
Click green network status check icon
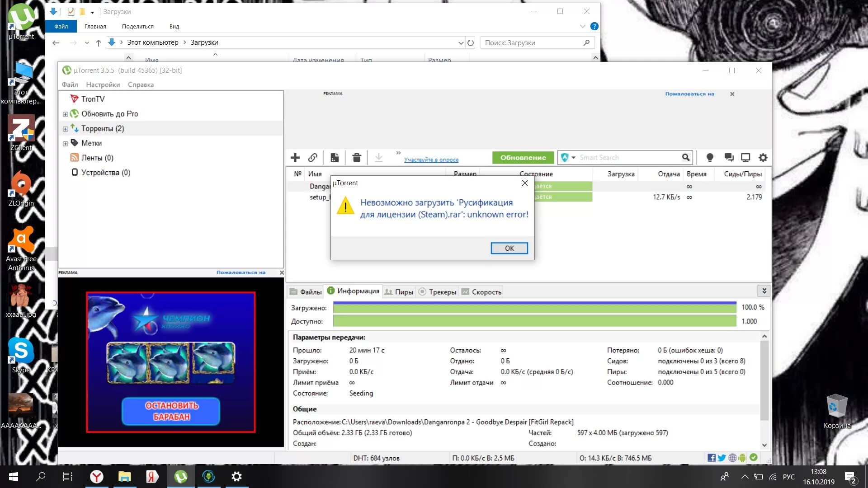point(753,457)
